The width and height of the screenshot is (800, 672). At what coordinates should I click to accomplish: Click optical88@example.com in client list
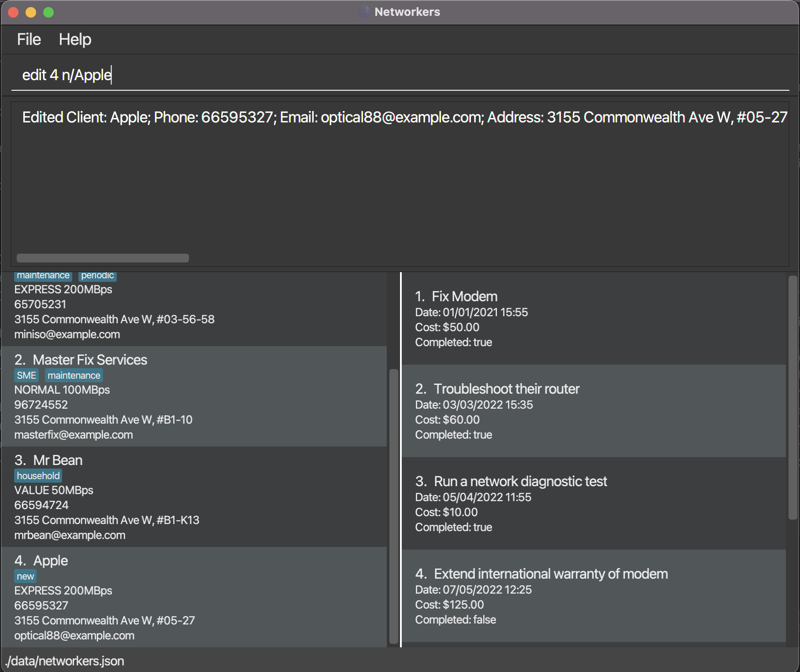74,635
